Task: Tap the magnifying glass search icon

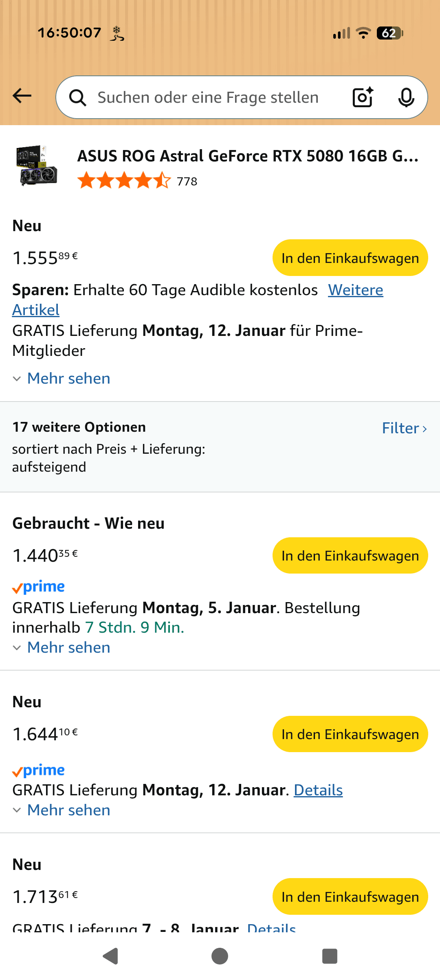Action: (x=77, y=98)
